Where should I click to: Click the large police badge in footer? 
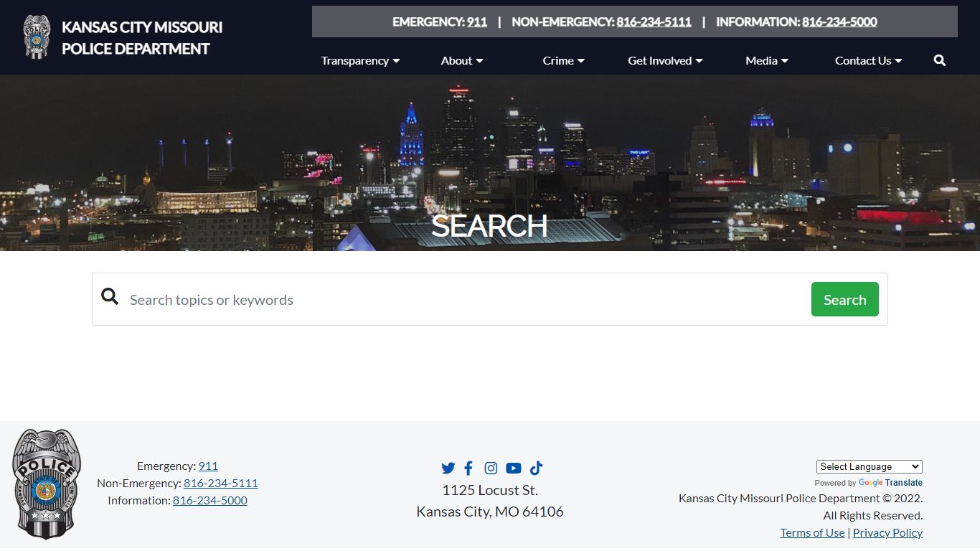pos(47,484)
